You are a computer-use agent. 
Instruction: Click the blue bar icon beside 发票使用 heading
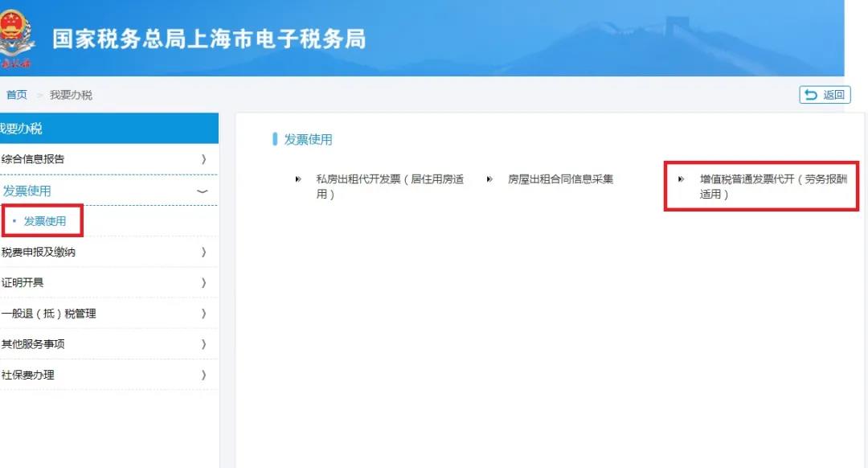click(x=276, y=138)
